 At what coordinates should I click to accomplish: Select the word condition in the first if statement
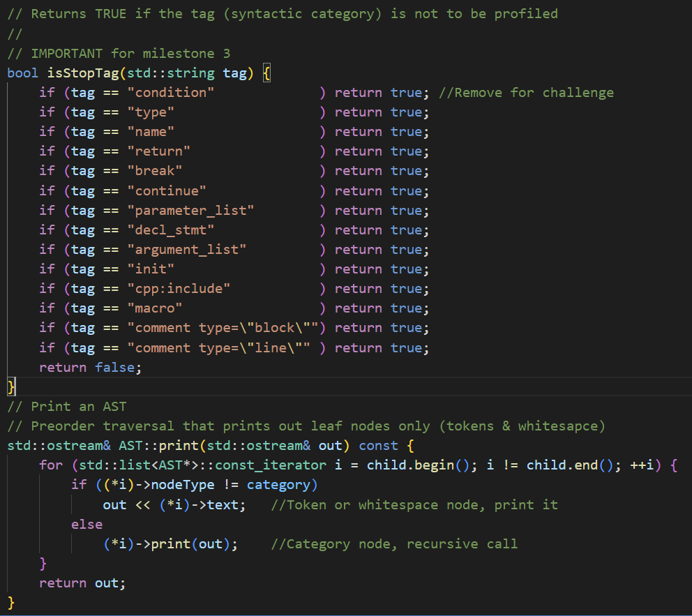[170, 92]
